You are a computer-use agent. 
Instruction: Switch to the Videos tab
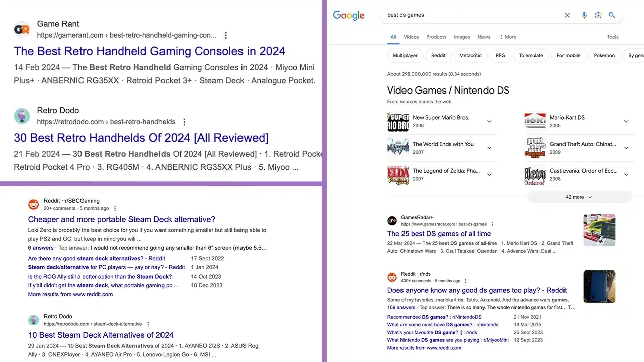tap(411, 37)
